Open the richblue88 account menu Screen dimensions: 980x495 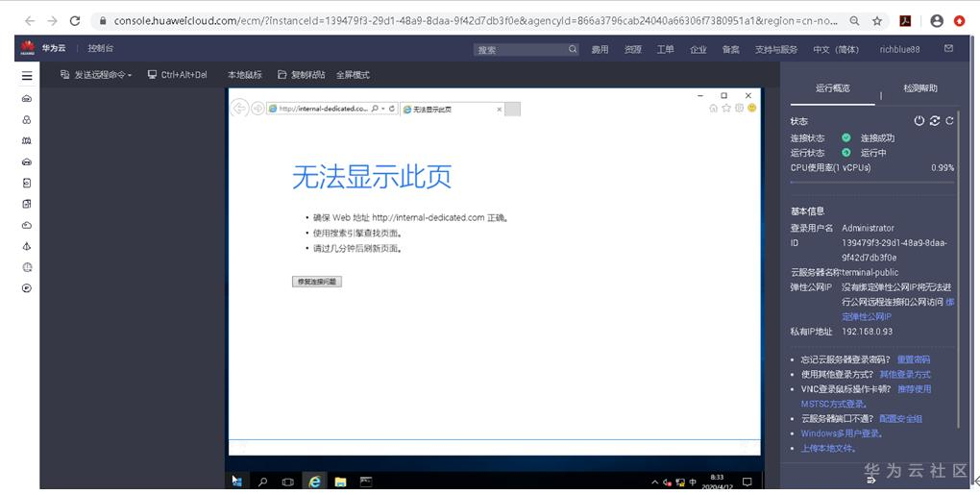pos(899,49)
